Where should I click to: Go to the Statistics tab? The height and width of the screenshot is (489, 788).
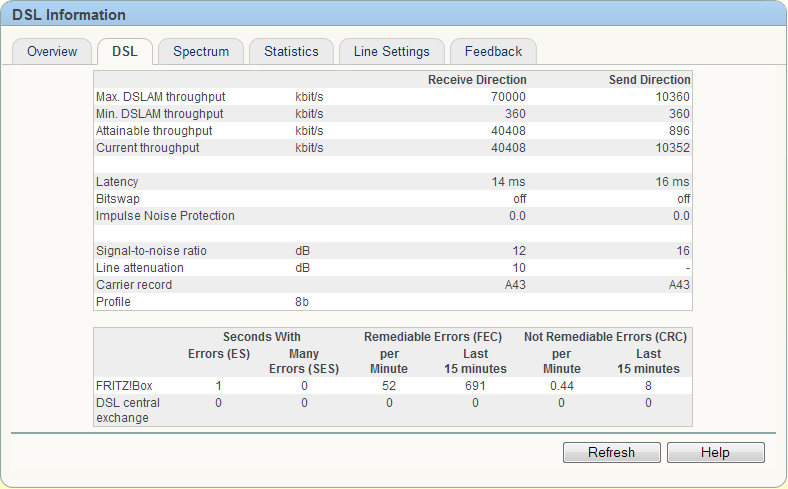coord(291,52)
